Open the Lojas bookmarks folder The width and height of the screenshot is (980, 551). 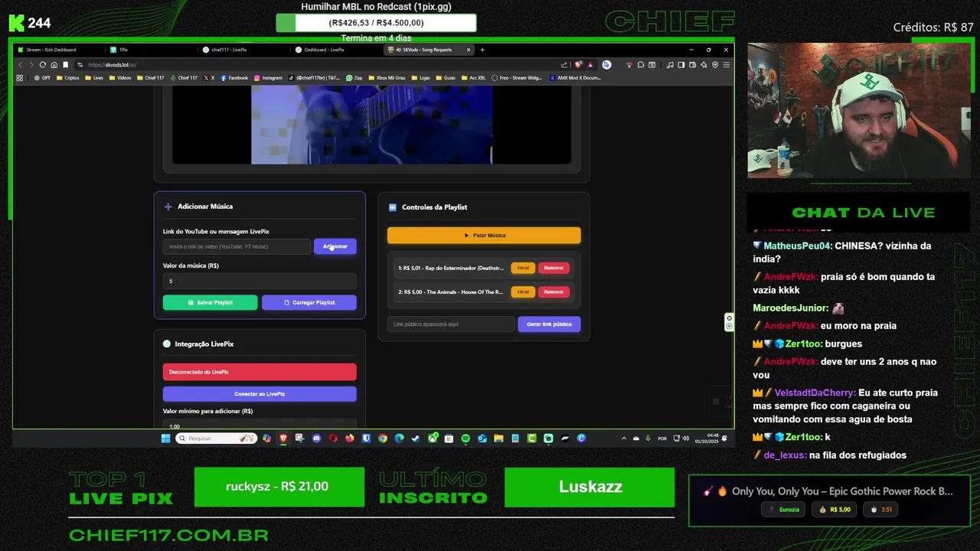point(420,77)
